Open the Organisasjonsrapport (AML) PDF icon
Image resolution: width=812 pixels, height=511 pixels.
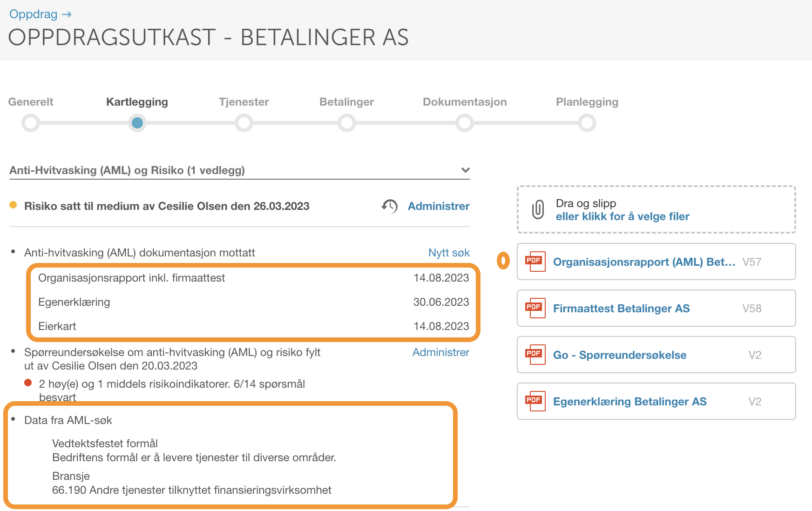click(x=535, y=262)
